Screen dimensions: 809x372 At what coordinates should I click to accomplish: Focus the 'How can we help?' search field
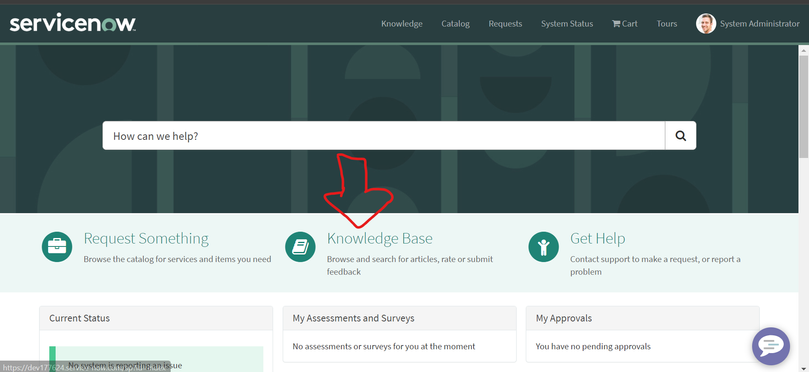pos(383,136)
